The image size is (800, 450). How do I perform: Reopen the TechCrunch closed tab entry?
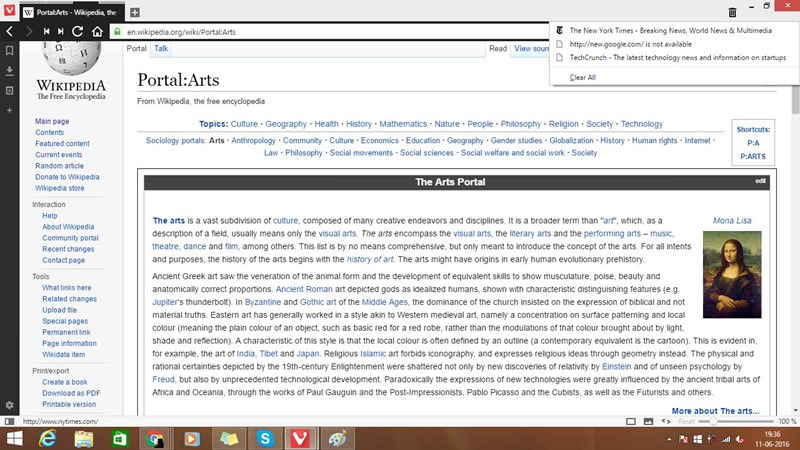678,58
